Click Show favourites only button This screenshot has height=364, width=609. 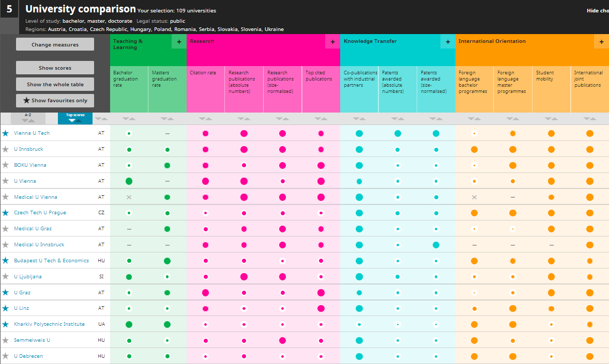pyautogui.click(x=55, y=101)
